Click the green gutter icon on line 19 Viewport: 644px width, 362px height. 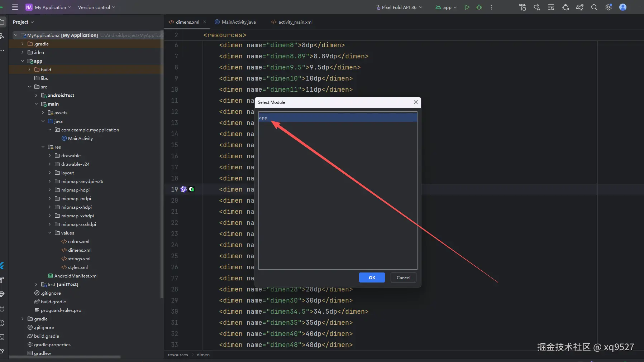tap(191, 189)
